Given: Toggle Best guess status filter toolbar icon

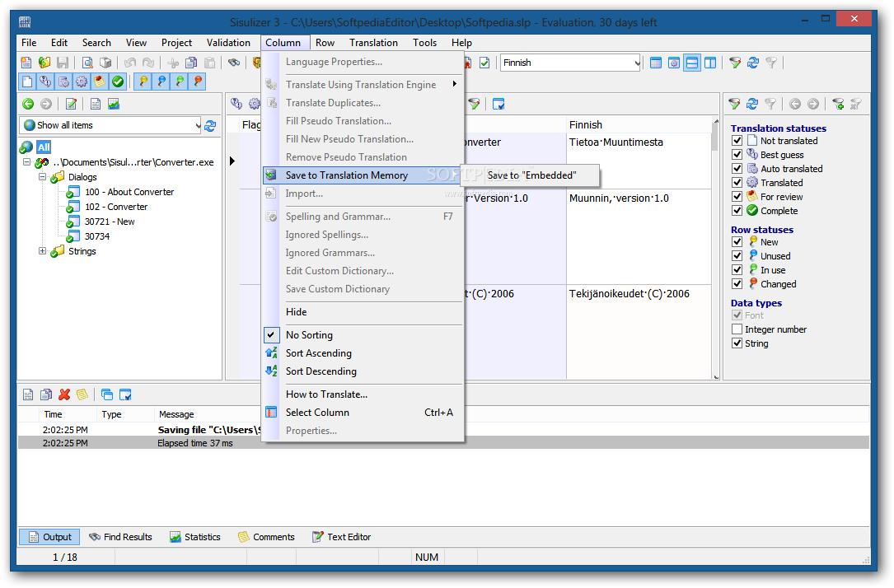Looking at the screenshot, I should (45, 82).
